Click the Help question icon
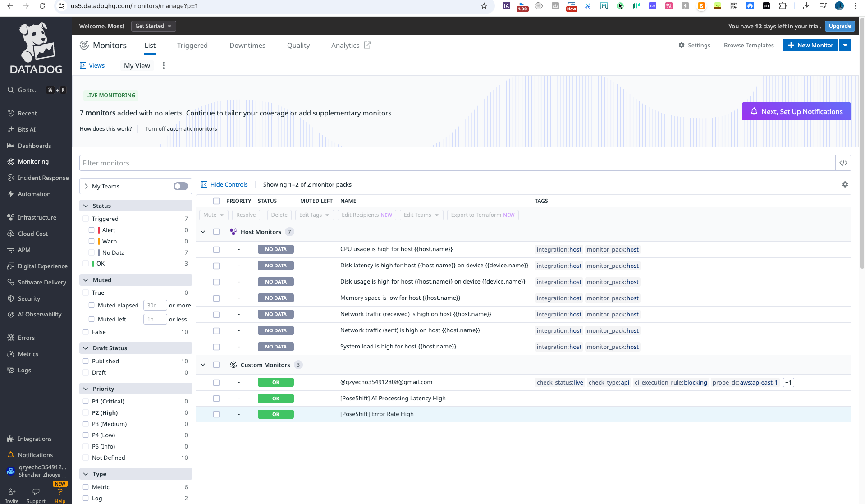Screen dimensions: 865x504 click(x=60, y=492)
